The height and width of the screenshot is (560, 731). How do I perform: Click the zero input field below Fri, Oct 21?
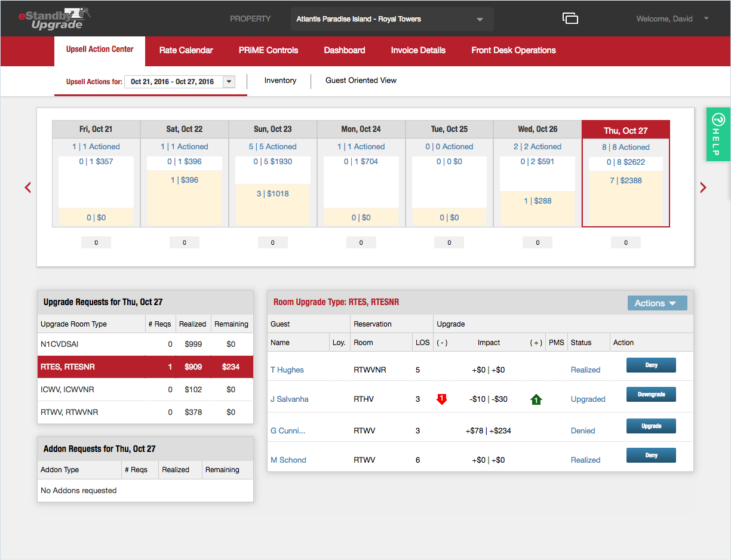96,242
